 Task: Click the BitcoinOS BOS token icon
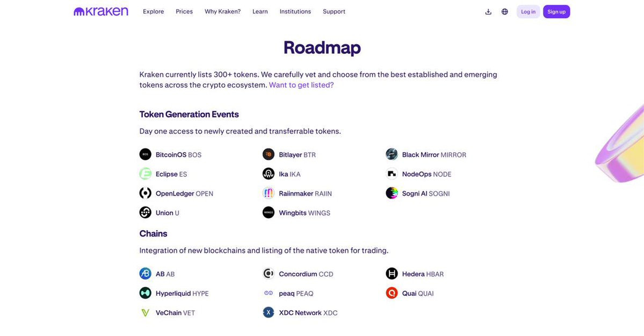[146, 155]
